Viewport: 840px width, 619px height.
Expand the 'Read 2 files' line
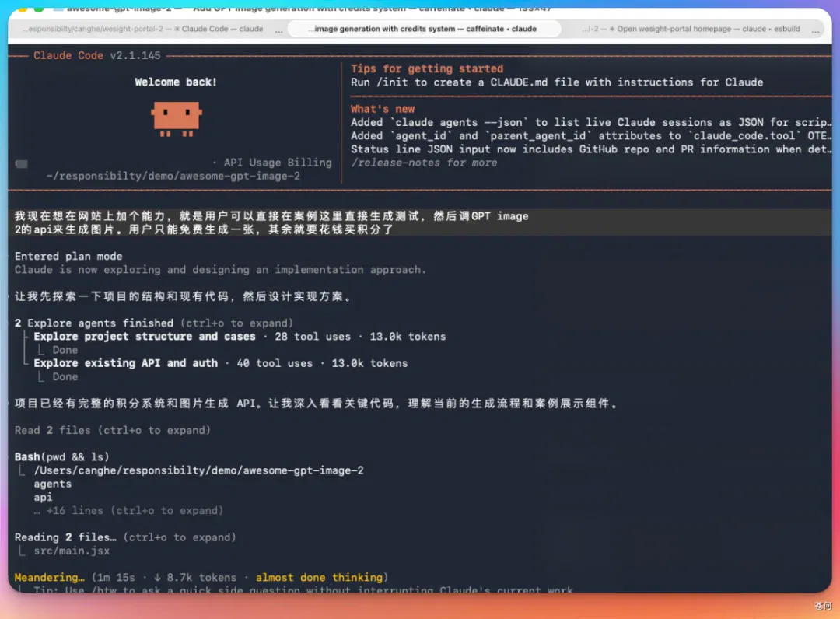point(113,430)
